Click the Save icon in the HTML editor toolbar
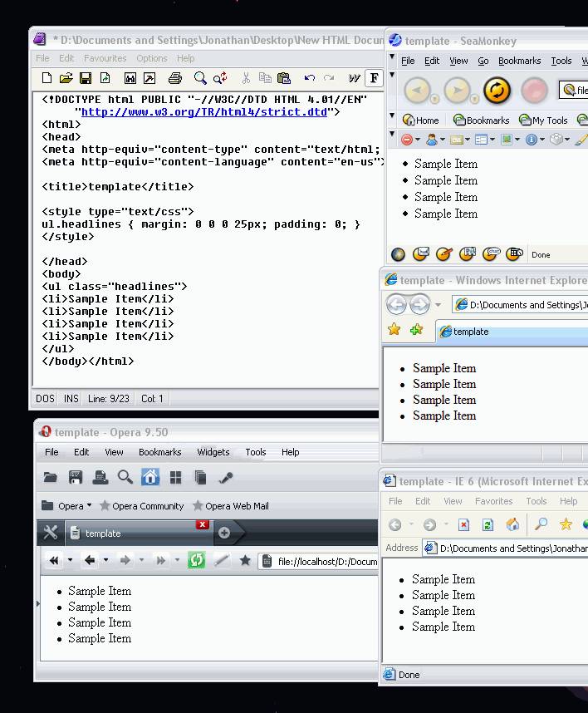Image resolution: width=588 pixels, height=713 pixels. 85,78
